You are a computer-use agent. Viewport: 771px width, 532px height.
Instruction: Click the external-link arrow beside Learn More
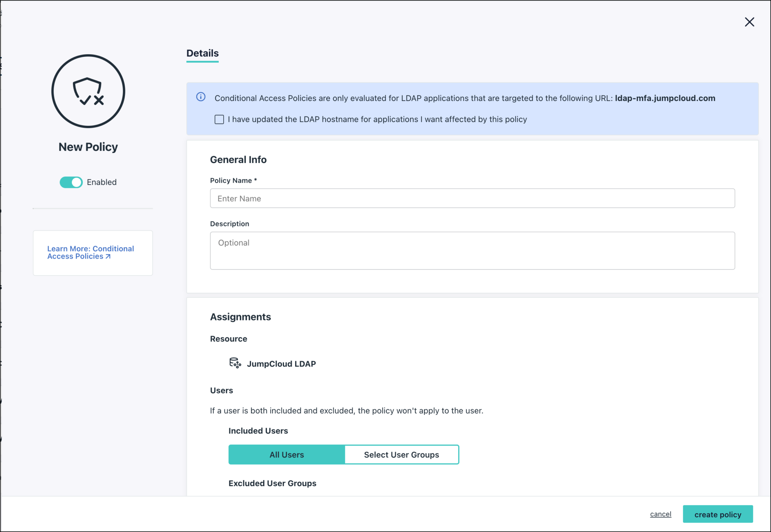tap(108, 256)
